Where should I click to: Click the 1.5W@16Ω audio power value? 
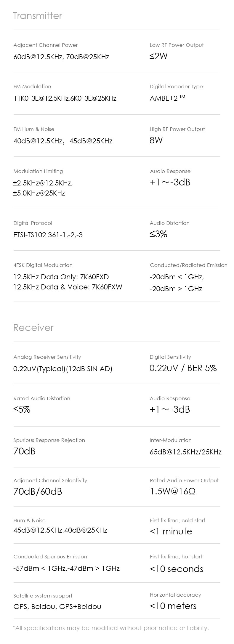coord(173,491)
